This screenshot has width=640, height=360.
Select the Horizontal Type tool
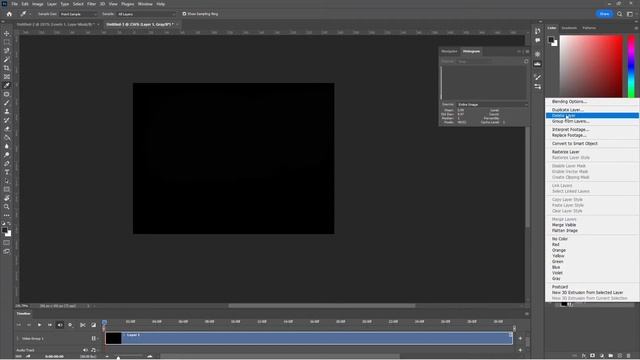coord(7,172)
